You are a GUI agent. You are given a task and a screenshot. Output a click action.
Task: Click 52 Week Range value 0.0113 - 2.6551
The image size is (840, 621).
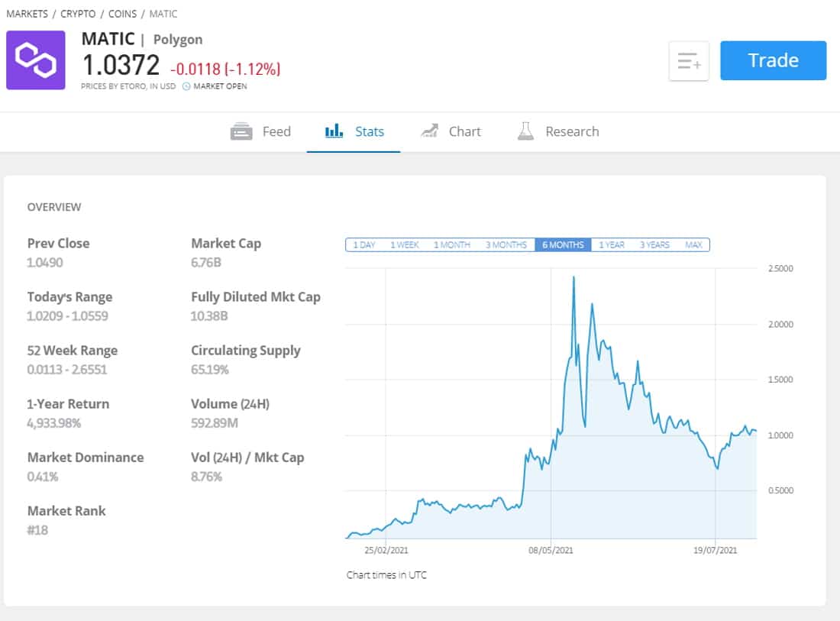click(x=67, y=370)
